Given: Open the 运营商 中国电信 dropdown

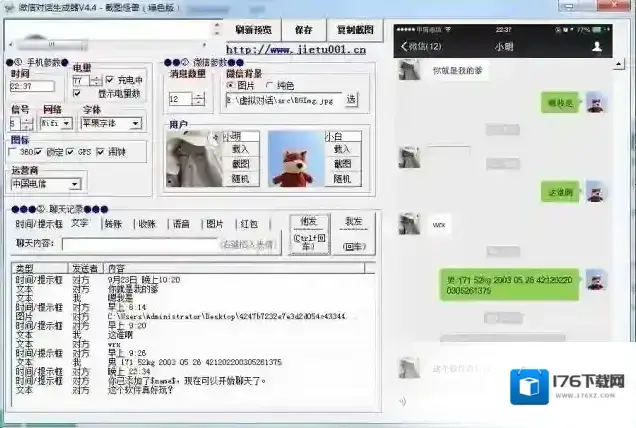Looking at the screenshot, I should [x=75, y=185].
